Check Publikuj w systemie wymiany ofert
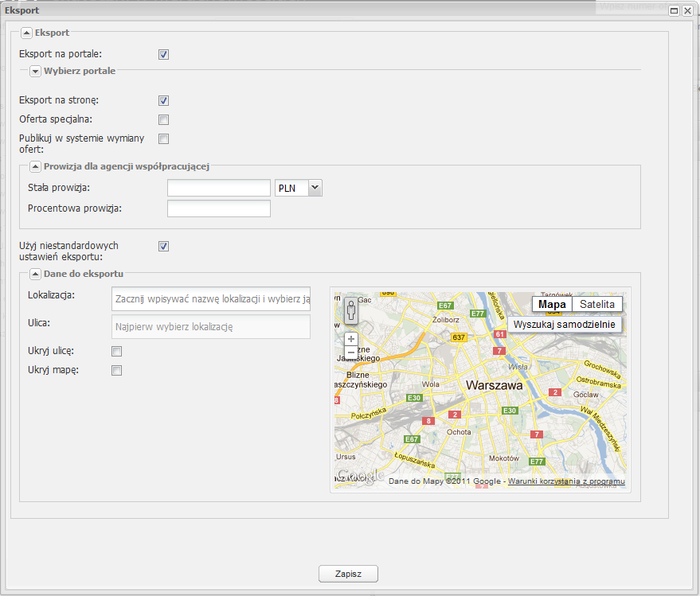 (163, 138)
